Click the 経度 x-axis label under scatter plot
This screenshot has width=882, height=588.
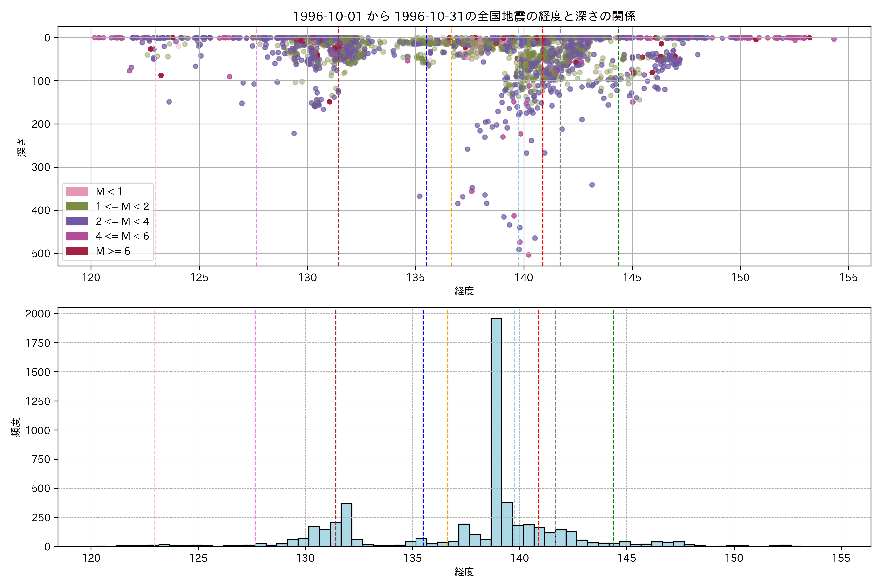click(464, 291)
